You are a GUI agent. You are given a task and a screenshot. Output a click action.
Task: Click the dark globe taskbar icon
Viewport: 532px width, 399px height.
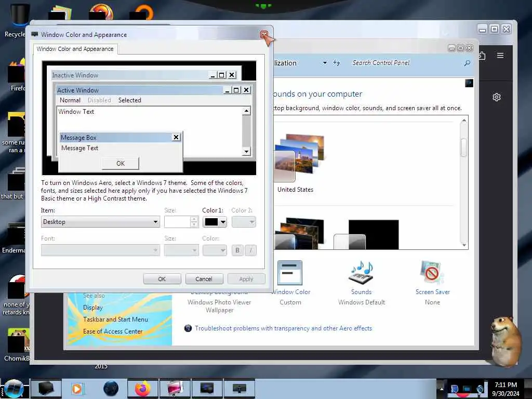111,389
